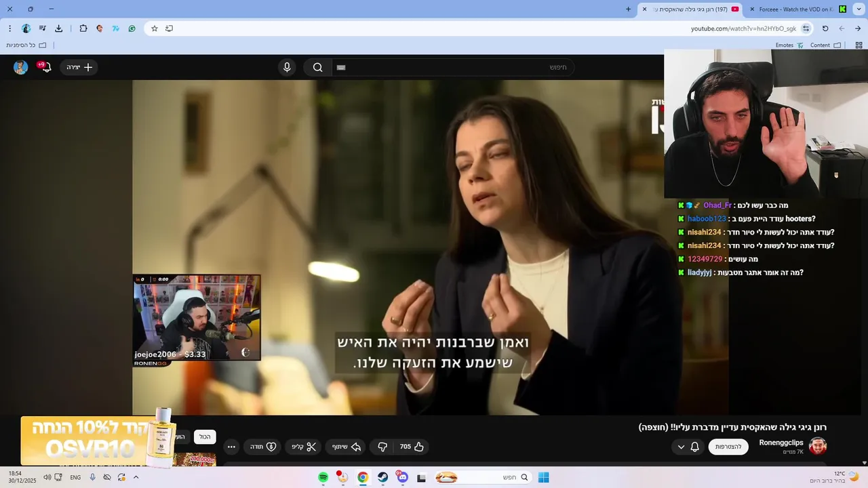Like the video (705 likes)
This screenshot has height=488, width=868.
coord(412,447)
